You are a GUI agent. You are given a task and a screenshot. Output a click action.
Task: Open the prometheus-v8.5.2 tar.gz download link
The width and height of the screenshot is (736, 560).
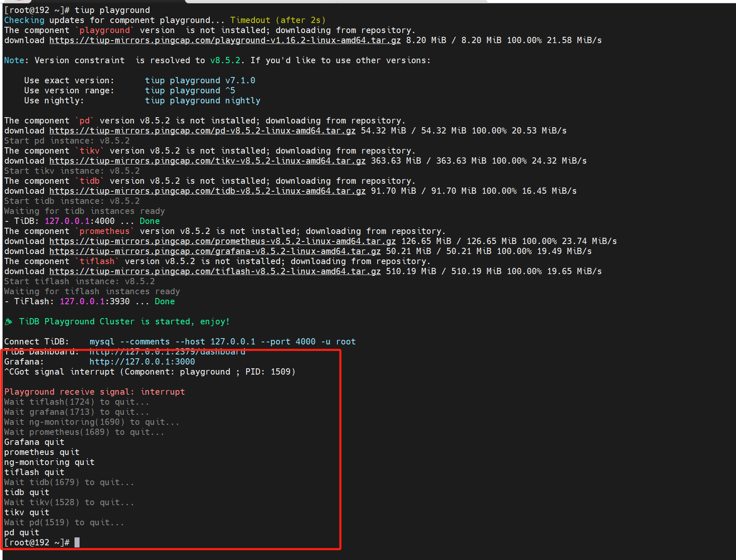(223, 241)
